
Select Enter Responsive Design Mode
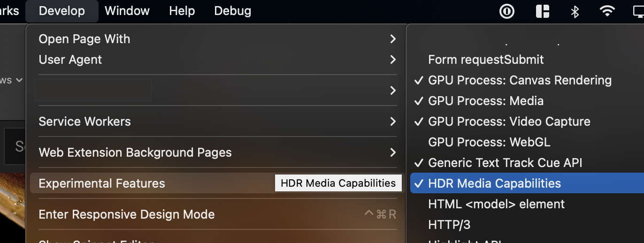pyautogui.click(x=127, y=214)
